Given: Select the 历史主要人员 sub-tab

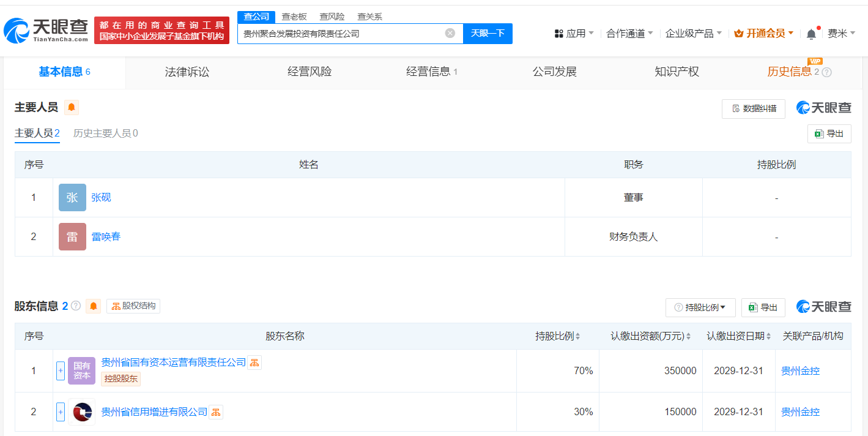Looking at the screenshot, I should pos(105,133).
